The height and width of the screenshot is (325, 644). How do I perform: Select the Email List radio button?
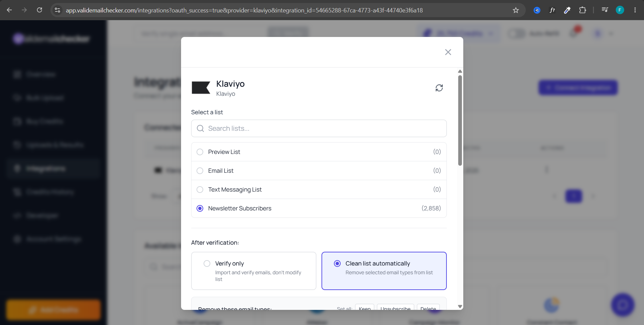[200, 171]
